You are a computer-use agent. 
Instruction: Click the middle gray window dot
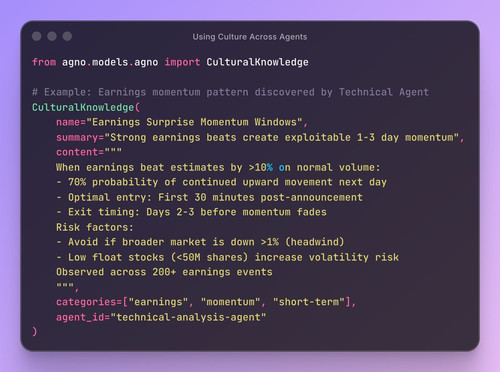pyautogui.click(x=52, y=36)
